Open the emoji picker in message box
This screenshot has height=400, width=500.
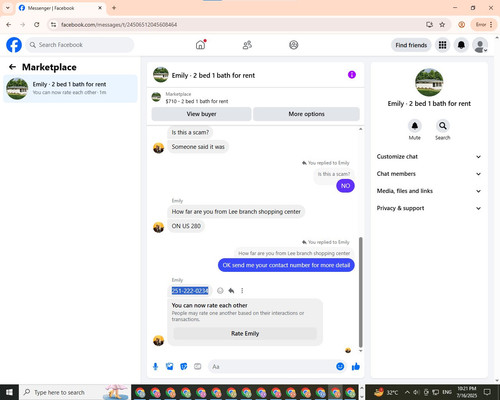pyautogui.click(x=340, y=367)
